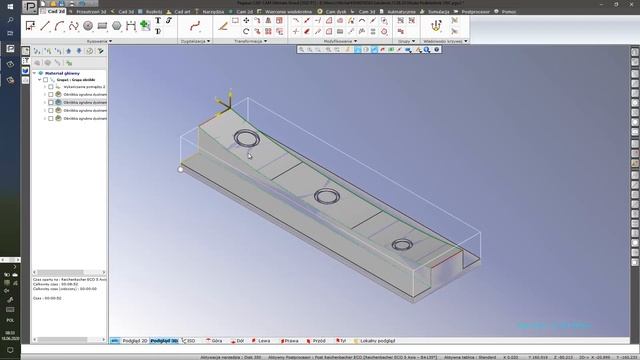Collapse the Materiał główny tree node
This screenshot has height=360, width=640.
coord(35,73)
